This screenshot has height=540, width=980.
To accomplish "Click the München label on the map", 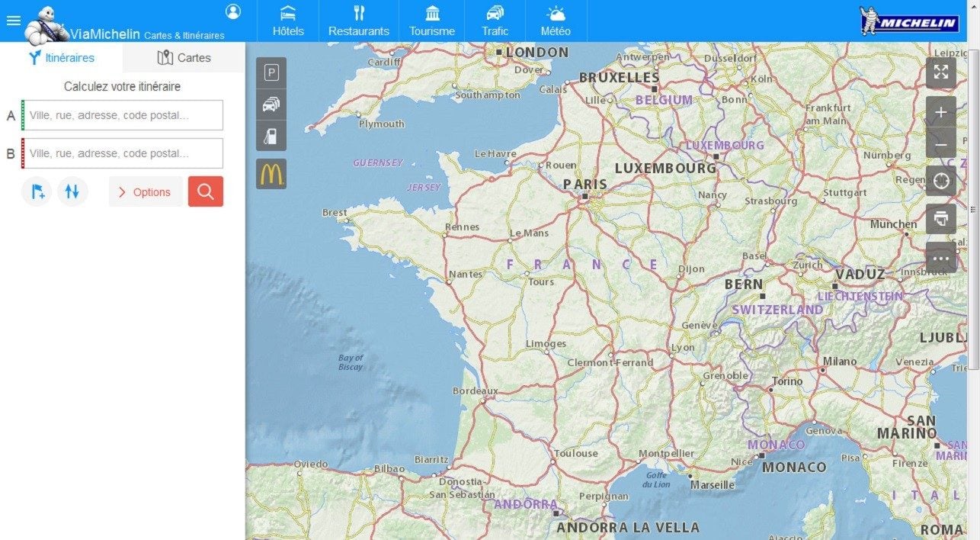I will (893, 224).
